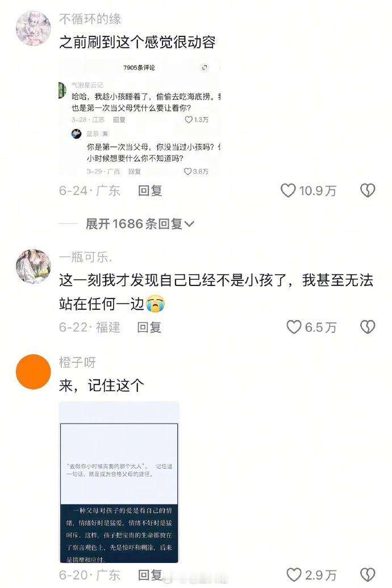Open the username 一瓶可乐
The height and width of the screenshot is (588, 392).
[85, 257]
